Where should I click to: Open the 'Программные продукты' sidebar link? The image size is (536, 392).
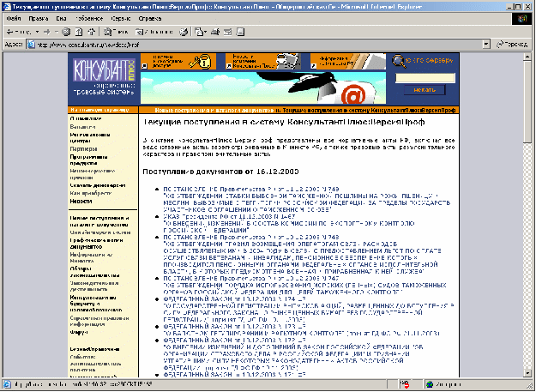click(89, 160)
